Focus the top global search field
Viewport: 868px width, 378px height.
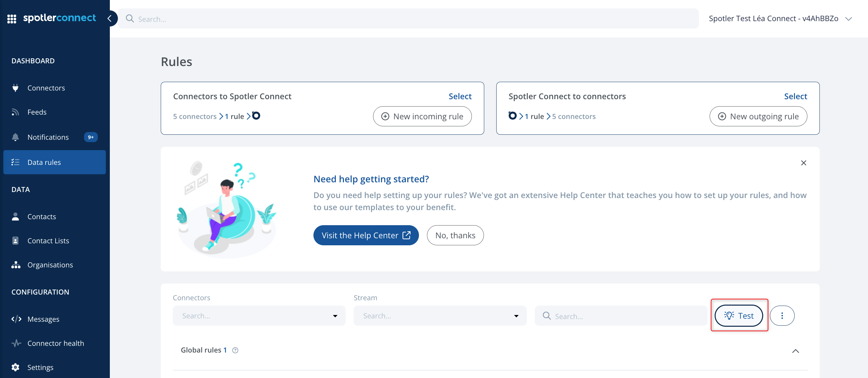(x=409, y=18)
